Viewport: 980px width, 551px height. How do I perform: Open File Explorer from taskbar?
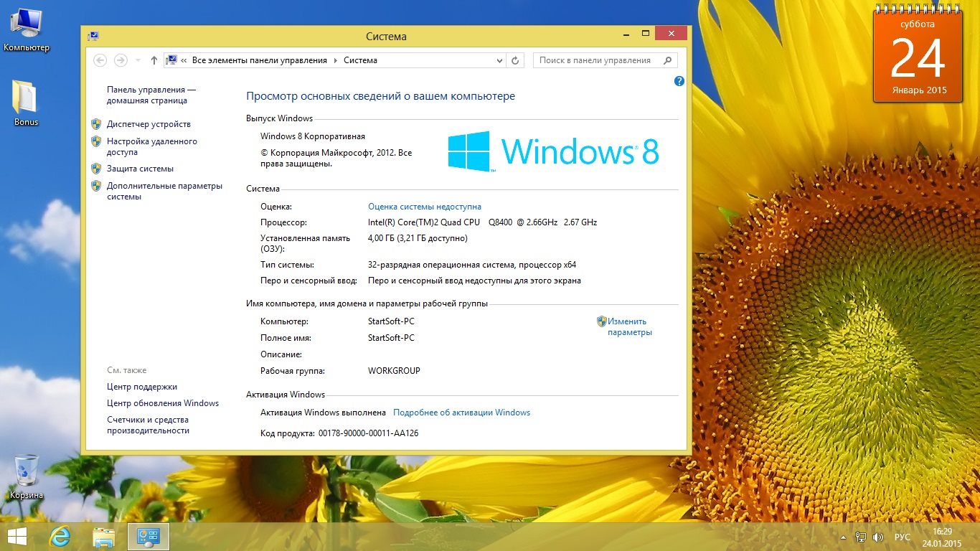(x=104, y=537)
